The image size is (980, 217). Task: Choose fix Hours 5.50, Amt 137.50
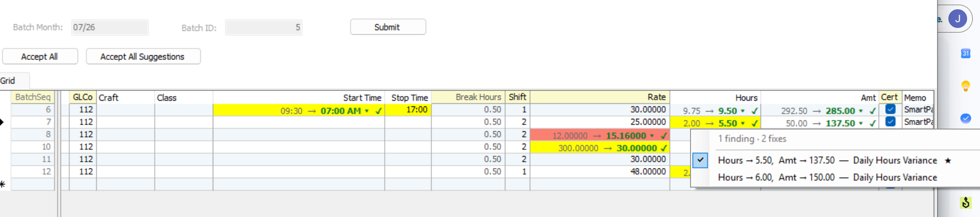[835, 160]
